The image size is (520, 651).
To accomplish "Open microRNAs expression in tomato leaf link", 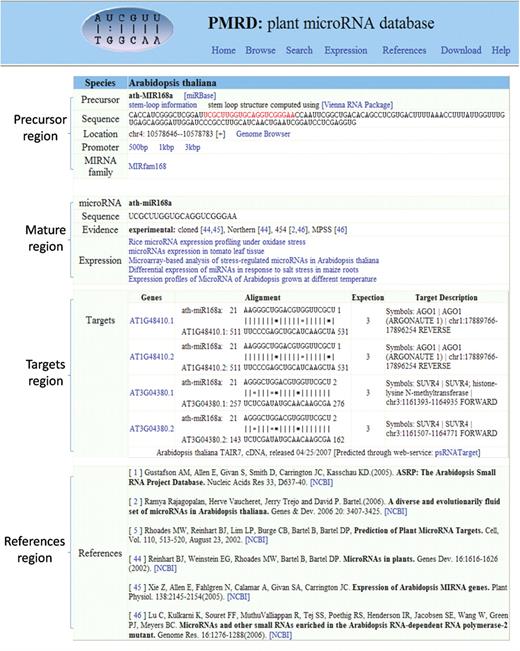I will pos(196,251).
